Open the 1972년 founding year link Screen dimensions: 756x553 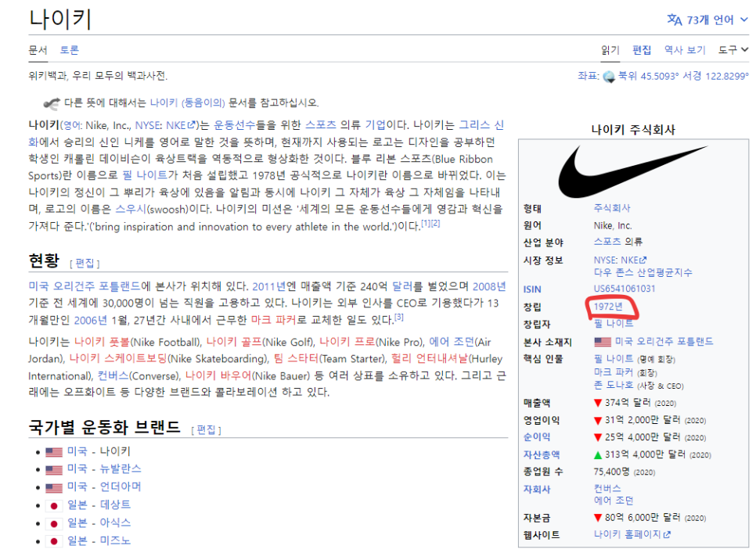pos(608,307)
